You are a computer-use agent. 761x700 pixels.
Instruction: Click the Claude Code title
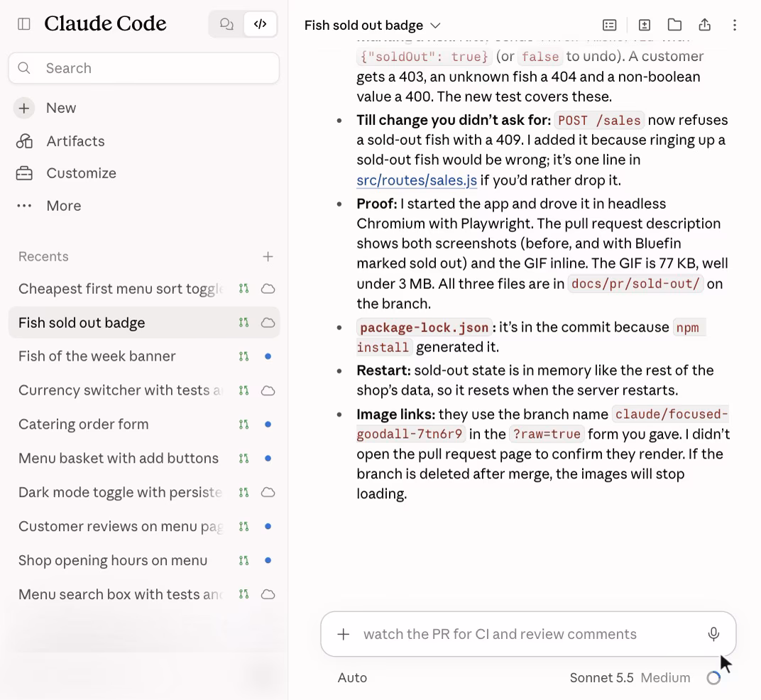click(x=105, y=23)
